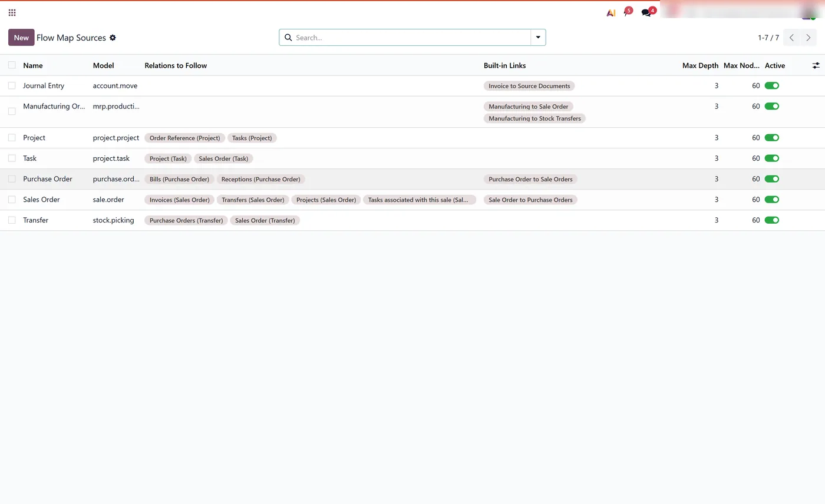
Task: Sort by Max Nodes column header
Action: point(741,65)
